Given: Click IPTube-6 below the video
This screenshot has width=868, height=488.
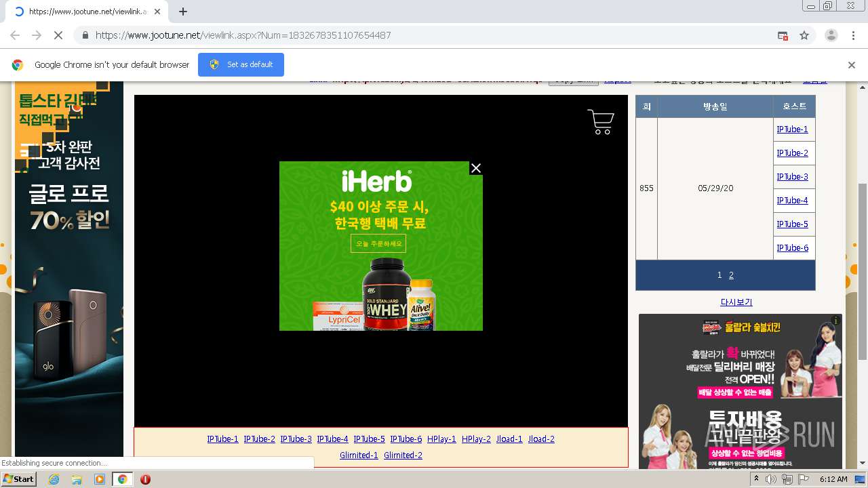Looking at the screenshot, I should 406,439.
